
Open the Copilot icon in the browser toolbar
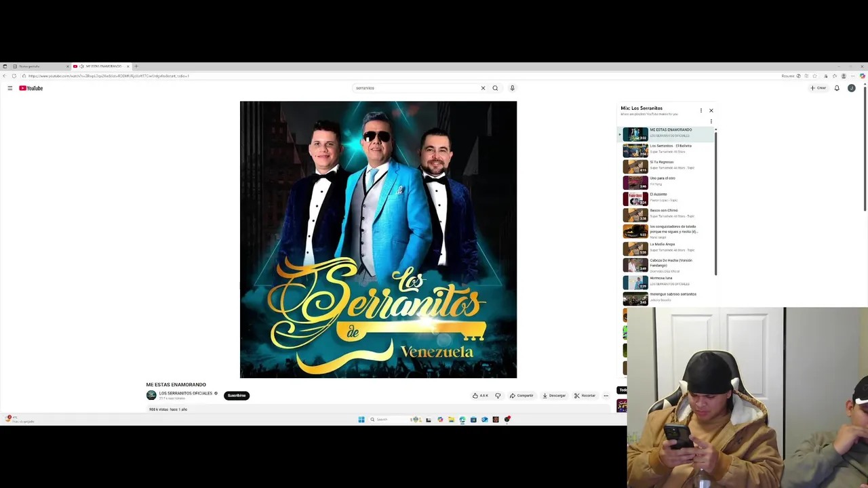click(x=863, y=76)
